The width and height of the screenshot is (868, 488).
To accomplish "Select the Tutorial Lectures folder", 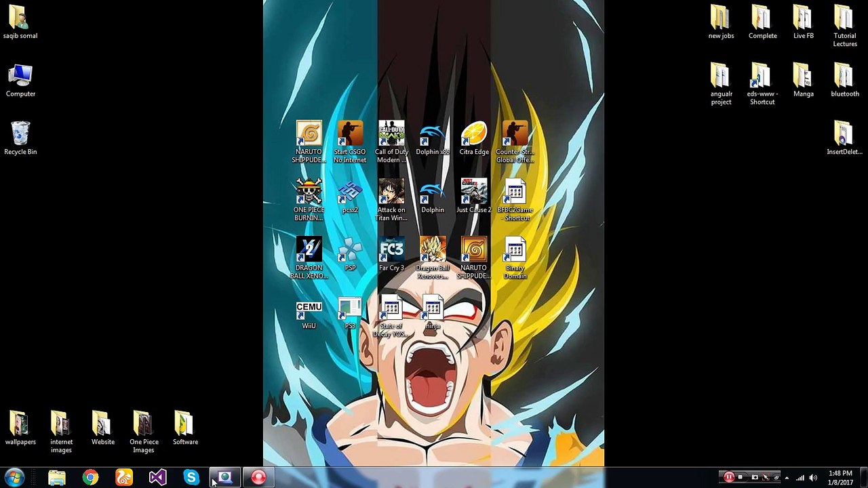I will pos(844,26).
